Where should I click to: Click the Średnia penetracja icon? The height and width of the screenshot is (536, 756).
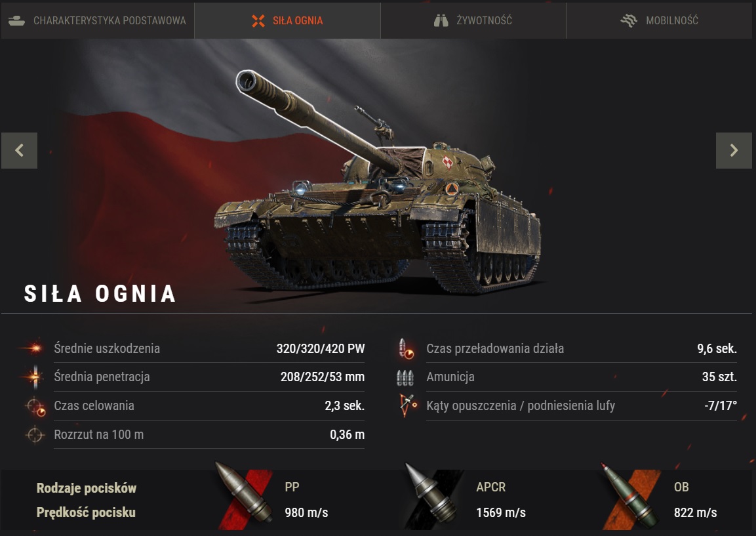point(34,377)
